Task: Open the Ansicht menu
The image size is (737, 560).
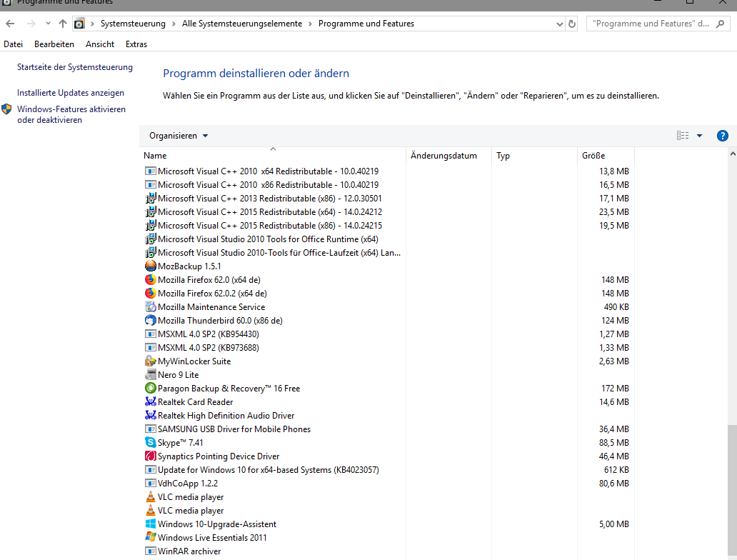Action: click(100, 44)
